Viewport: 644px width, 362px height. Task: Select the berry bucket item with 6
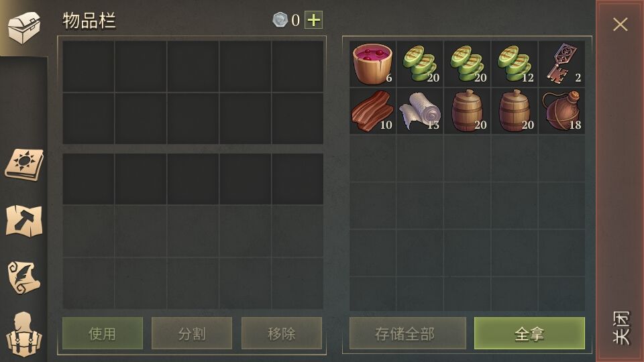(372, 64)
